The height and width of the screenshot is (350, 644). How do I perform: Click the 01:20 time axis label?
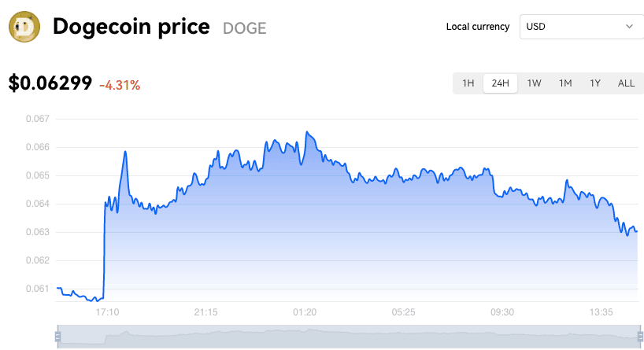[x=305, y=312]
